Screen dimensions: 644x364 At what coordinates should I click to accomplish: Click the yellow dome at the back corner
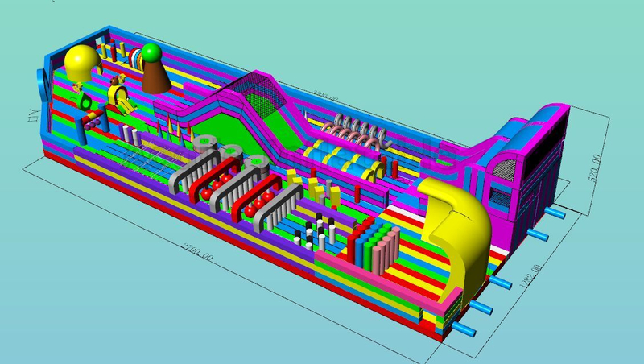click(80, 62)
